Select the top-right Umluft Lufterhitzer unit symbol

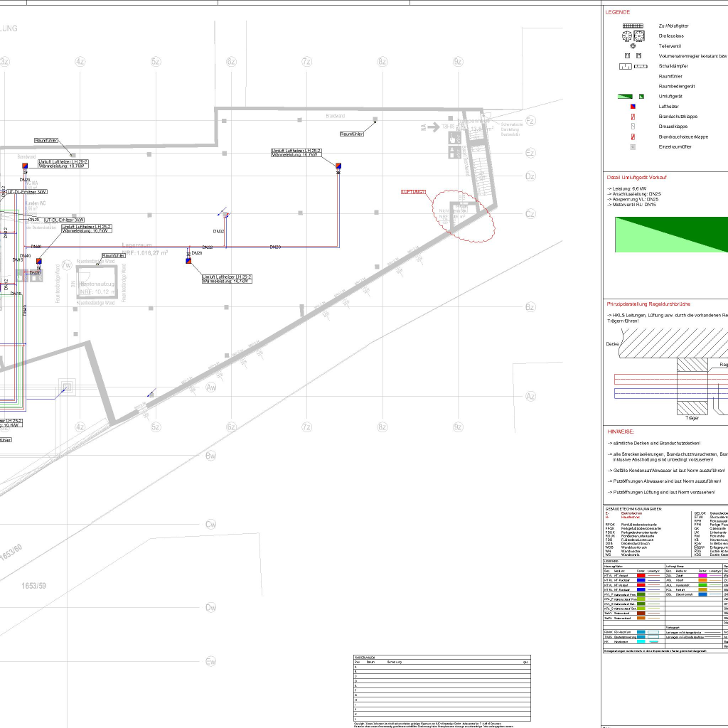tap(339, 166)
